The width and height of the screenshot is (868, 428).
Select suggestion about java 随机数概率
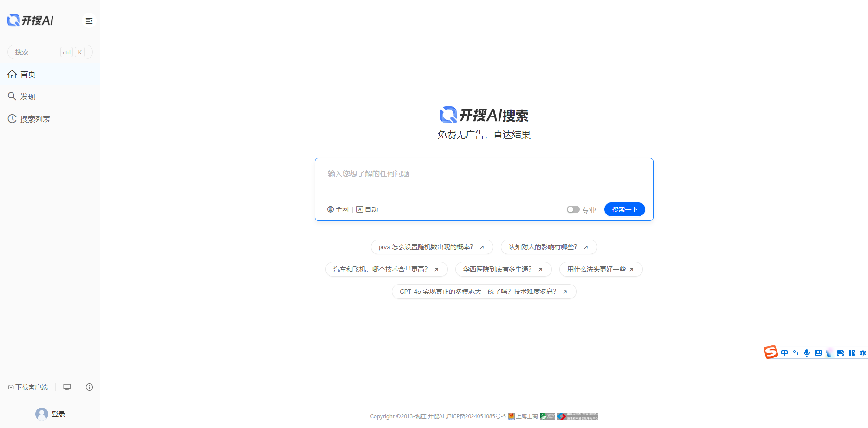click(432, 247)
